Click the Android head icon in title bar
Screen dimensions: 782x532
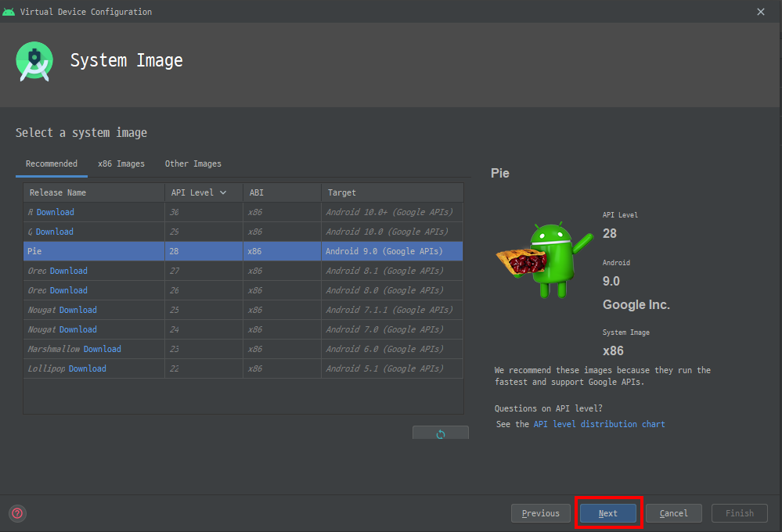9,12
